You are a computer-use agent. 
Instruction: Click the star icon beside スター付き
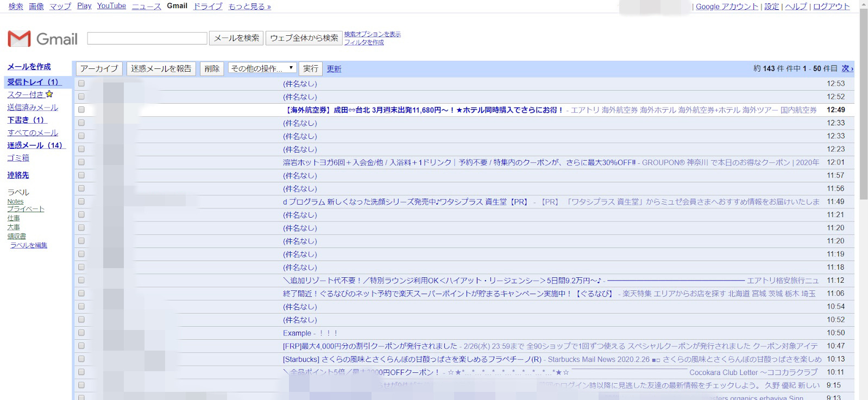tap(49, 94)
